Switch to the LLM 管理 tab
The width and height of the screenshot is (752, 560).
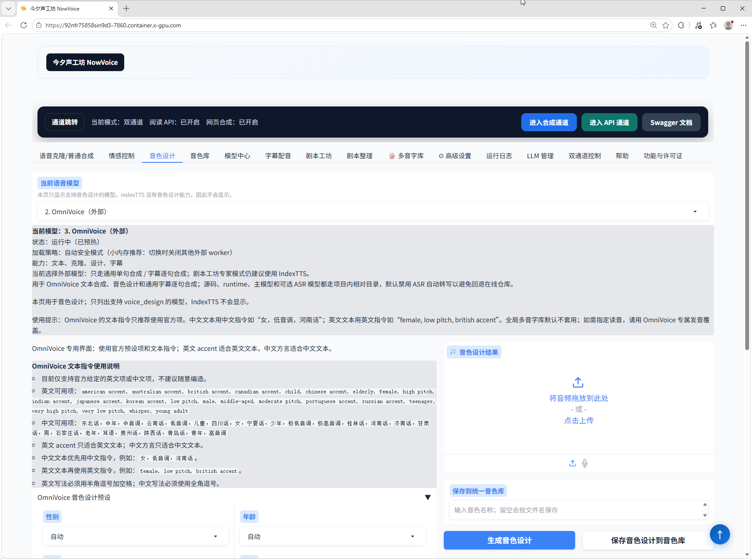(x=540, y=156)
